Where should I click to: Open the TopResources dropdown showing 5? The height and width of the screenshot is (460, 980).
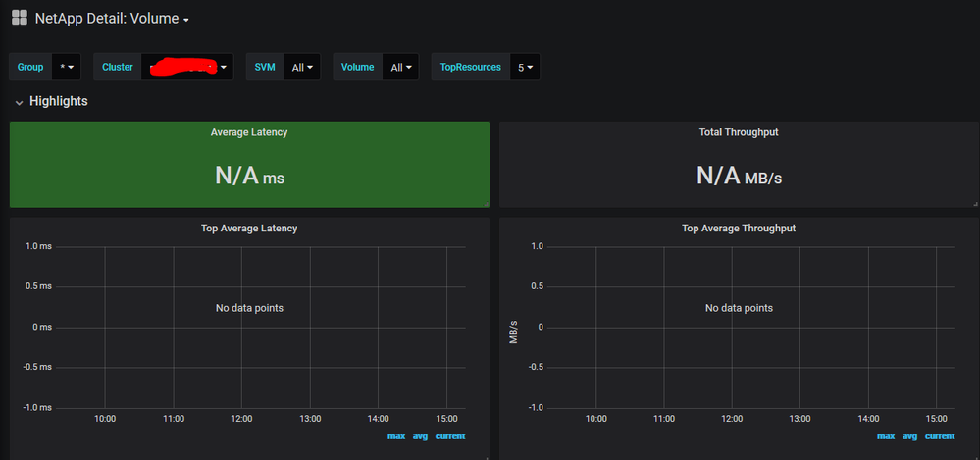tap(525, 67)
